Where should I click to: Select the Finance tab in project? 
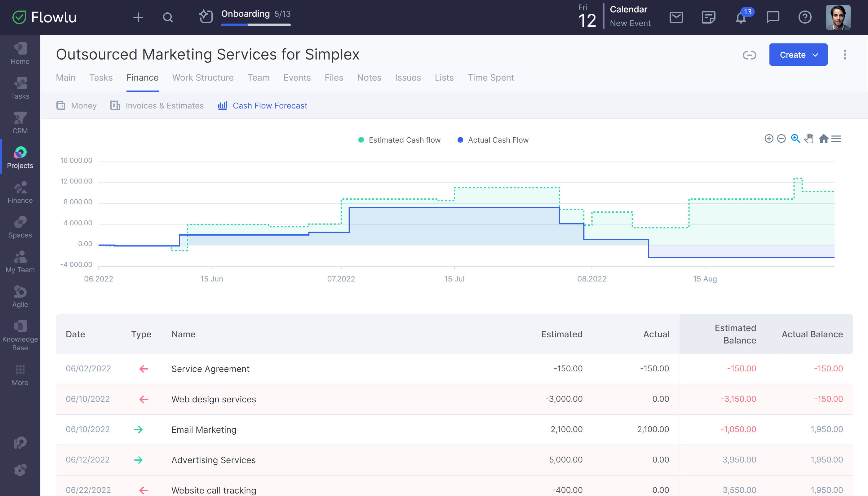point(143,77)
